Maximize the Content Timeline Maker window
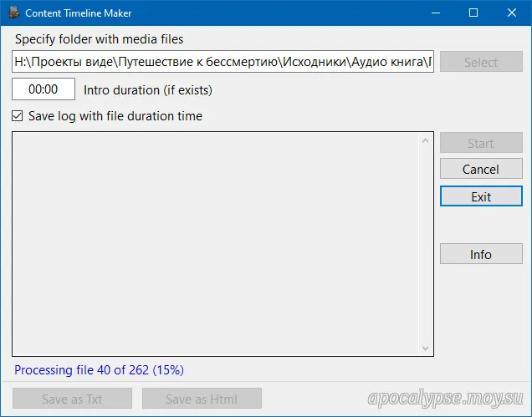 [x=473, y=13]
